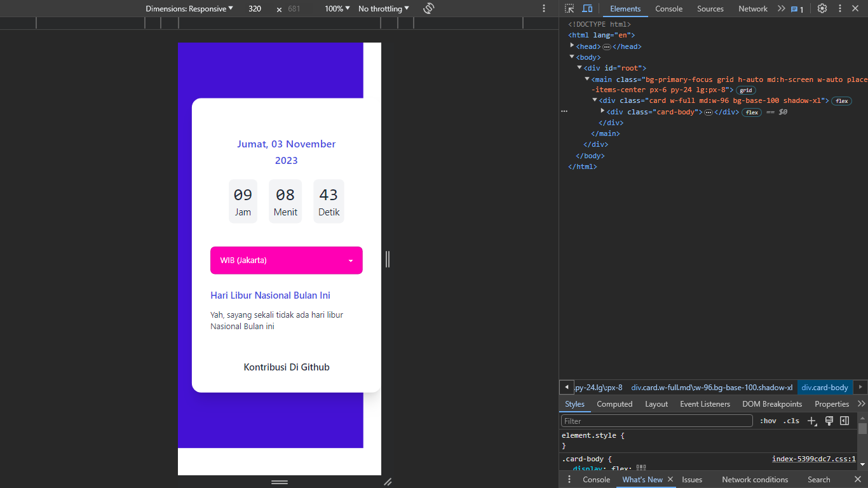868x488 pixels.
Task: Open the No throttling dropdown
Action: coord(383,9)
